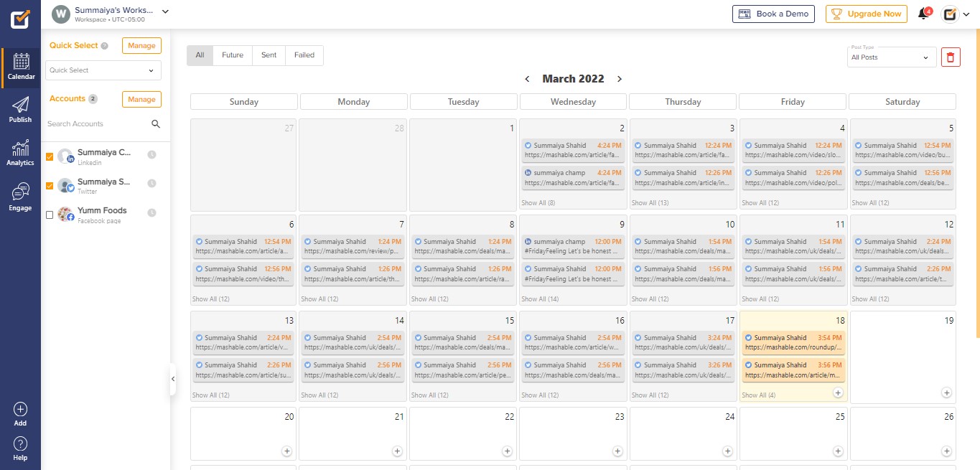Add post on March 18 plus icon
The image size is (980, 470).
click(x=838, y=393)
